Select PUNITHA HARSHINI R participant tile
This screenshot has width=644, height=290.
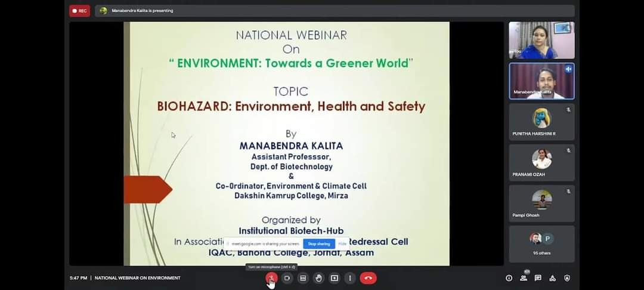[541, 122]
